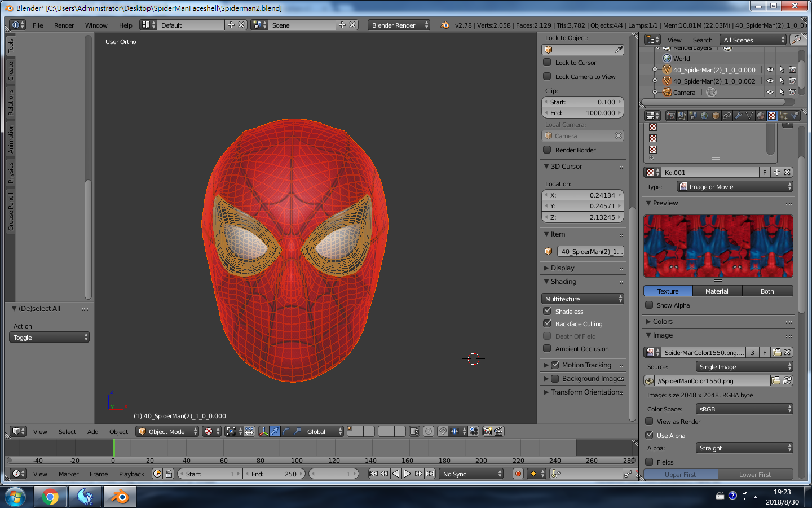Image resolution: width=812 pixels, height=508 pixels.
Task: Click the timeline auto keyframe record button
Action: point(518,474)
